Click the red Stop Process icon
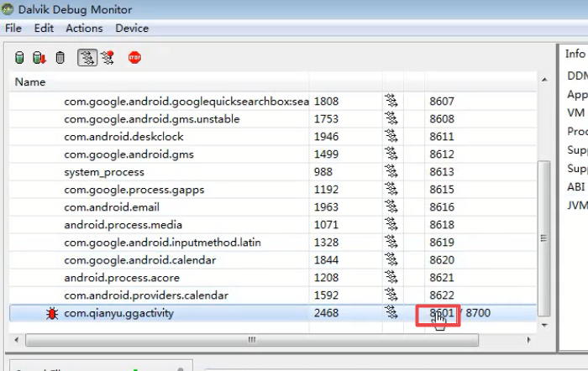Screen dimensions: 588x371 point(134,58)
